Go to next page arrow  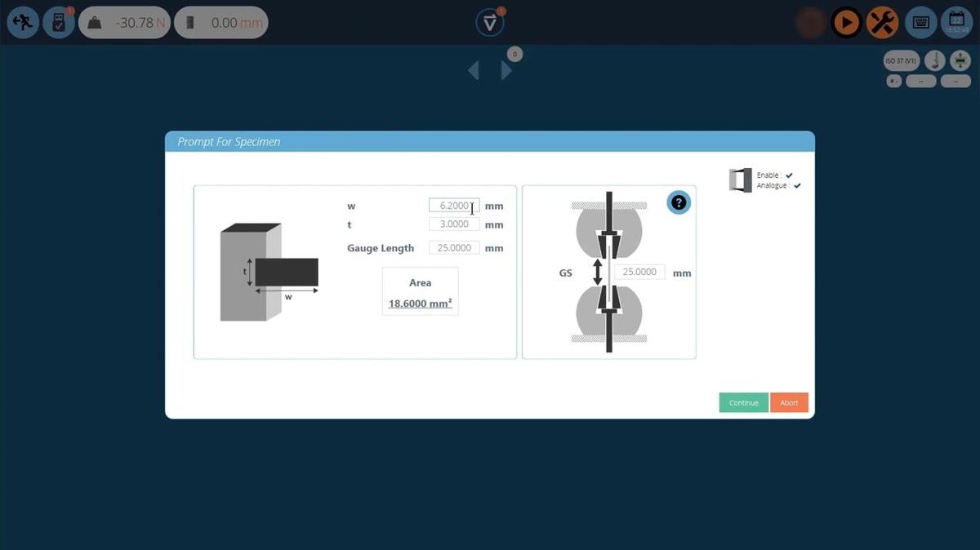pyautogui.click(x=506, y=71)
